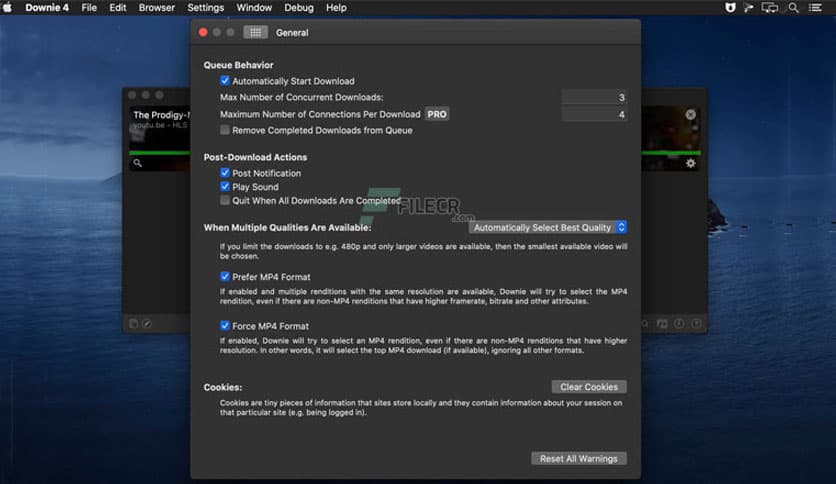Click the shield icon in the menu bar
The height and width of the screenshot is (484, 836).
(730, 7)
